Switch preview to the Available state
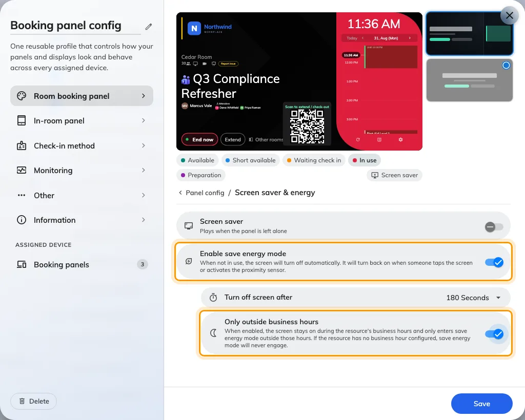This screenshot has width=525, height=420. click(197, 160)
